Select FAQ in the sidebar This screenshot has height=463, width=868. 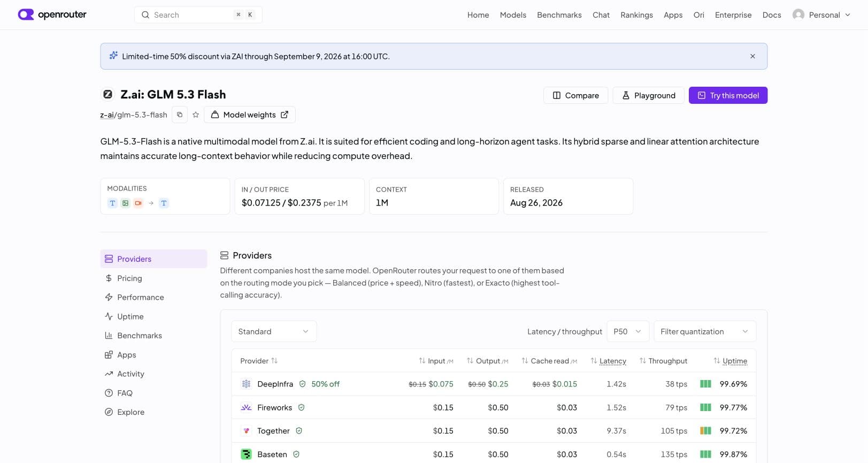153,393
